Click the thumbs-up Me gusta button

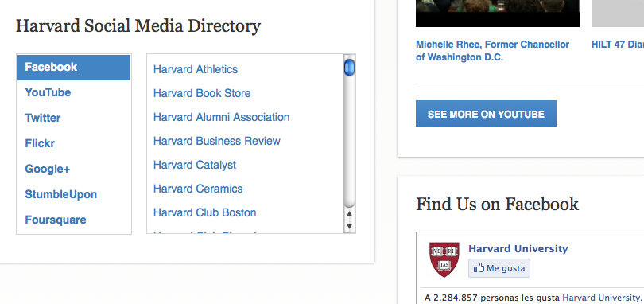pos(499,268)
